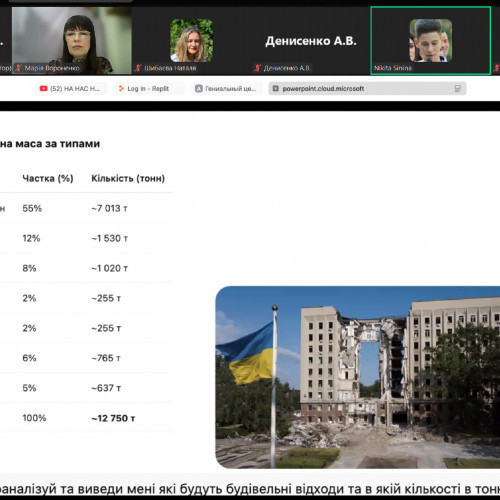Click the favicon of 'Гениальный це...' tab

click(199, 89)
